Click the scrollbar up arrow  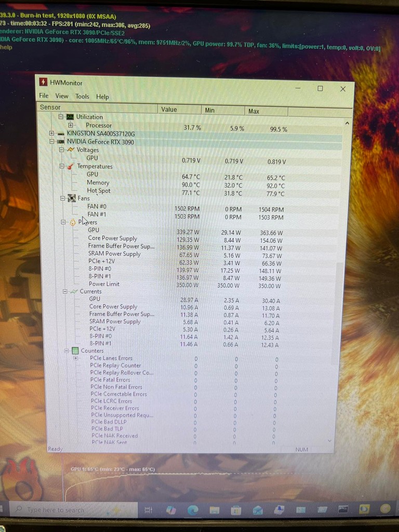pyautogui.click(x=347, y=123)
